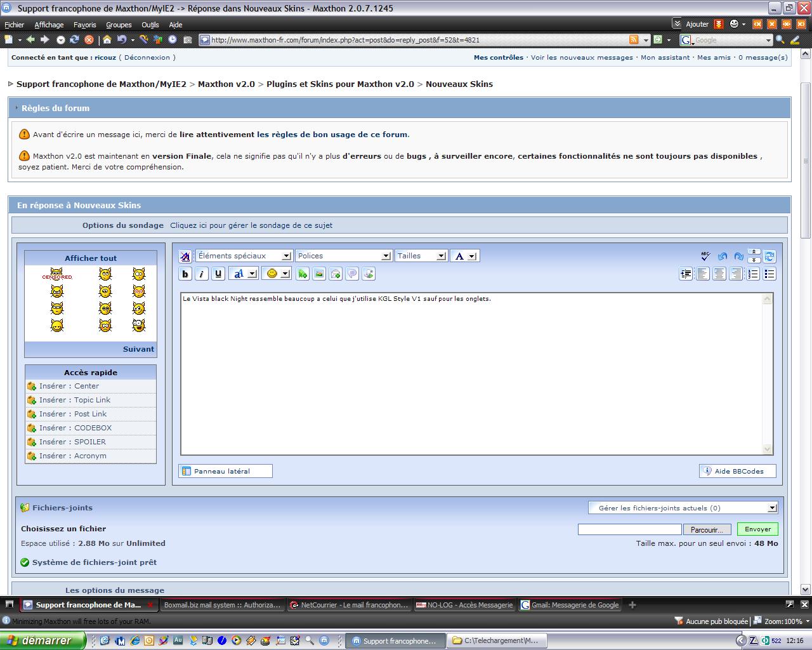Click the insert quote bubble icon
This screenshot has width=812, height=650.
pos(352,274)
